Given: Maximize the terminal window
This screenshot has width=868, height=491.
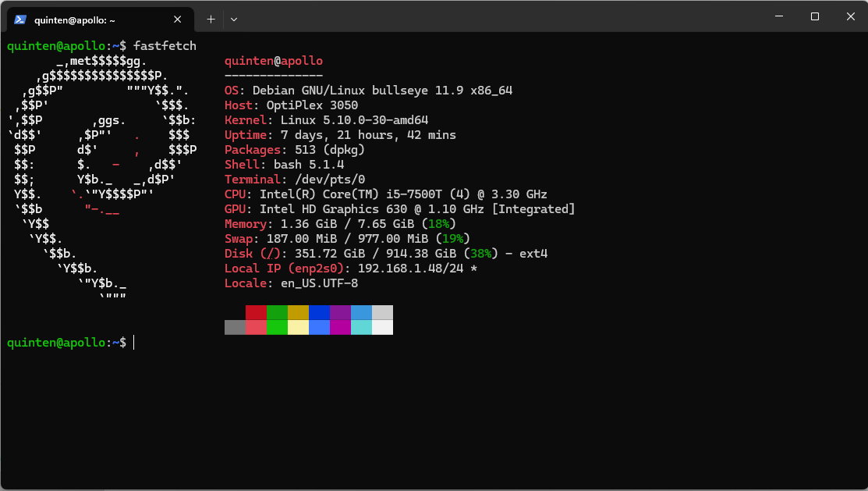Looking at the screenshot, I should click(x=815, y=16).
